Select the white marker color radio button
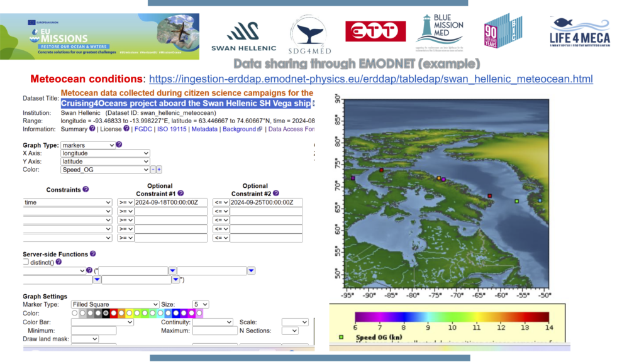The height and width of the screenshot is (362, 644). pos(75,313)
